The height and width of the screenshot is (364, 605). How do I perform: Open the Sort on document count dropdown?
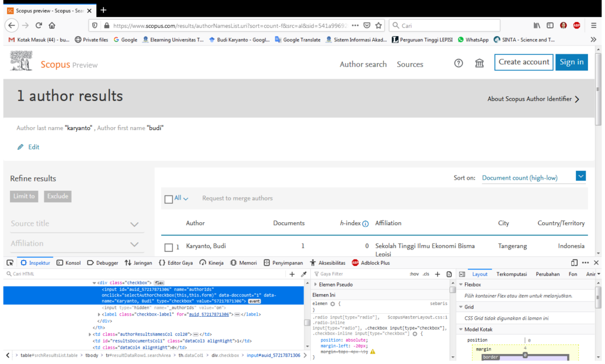pos(580,177)
